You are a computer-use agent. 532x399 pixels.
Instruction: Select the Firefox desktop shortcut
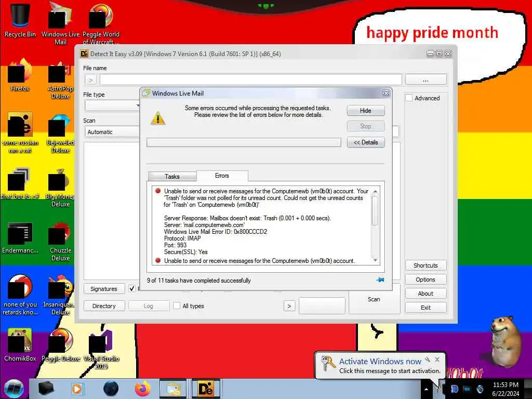click(20, 75)
